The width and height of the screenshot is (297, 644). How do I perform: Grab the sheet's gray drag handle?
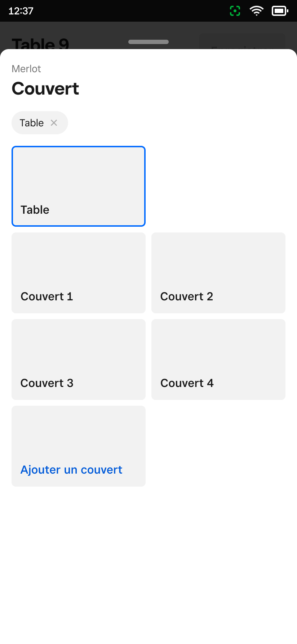148,42
